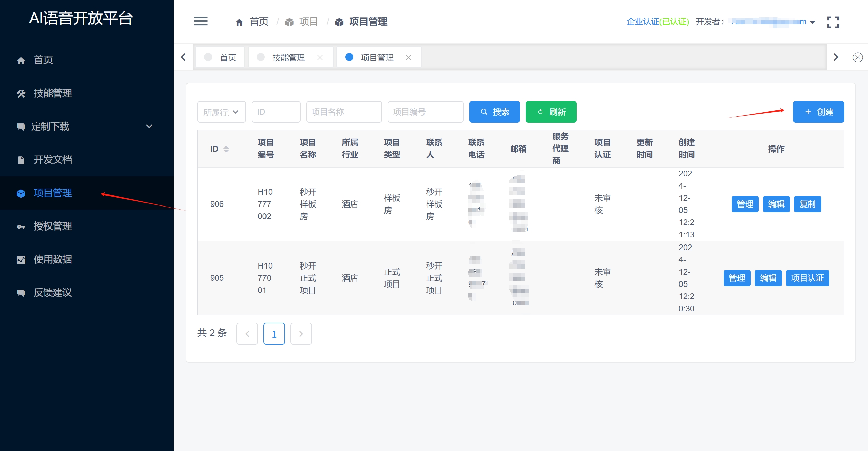
Task: Open 技能管理 from the sidebar
Action: point(53,93)
